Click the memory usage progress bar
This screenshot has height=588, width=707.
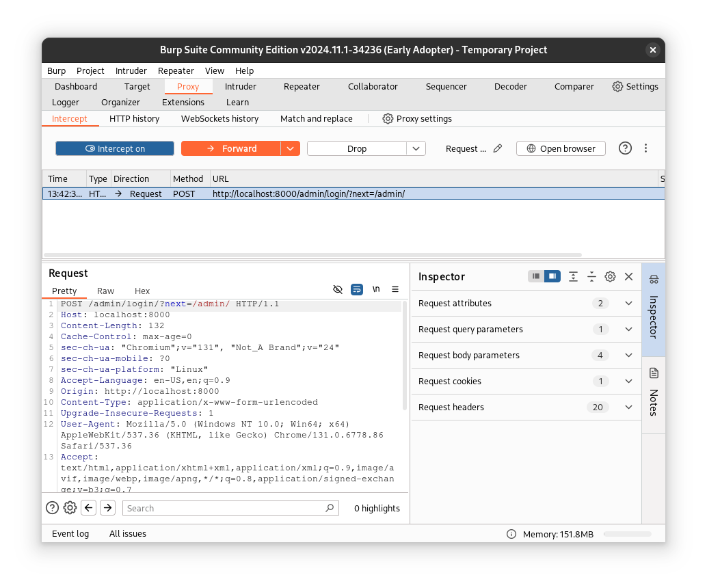pyautogui.click(x=628, y=534)
